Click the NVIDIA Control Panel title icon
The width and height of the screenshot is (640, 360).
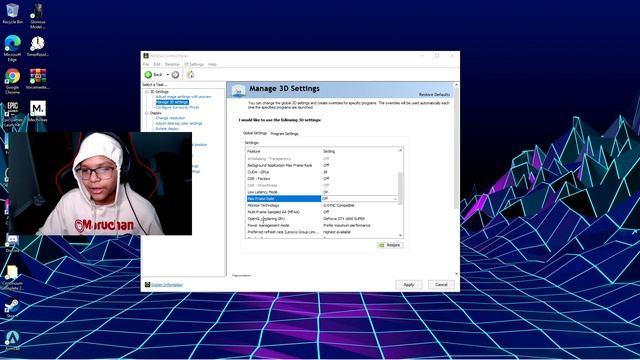coord(146,56)
